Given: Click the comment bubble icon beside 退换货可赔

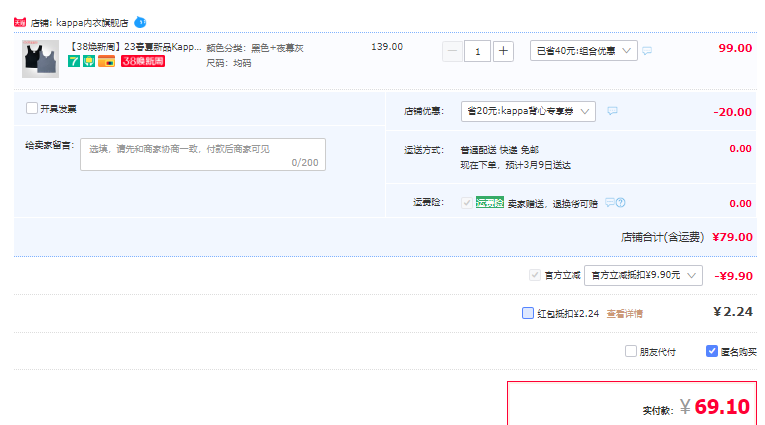Looking at the screenshot, I should (x=609, y=202).
